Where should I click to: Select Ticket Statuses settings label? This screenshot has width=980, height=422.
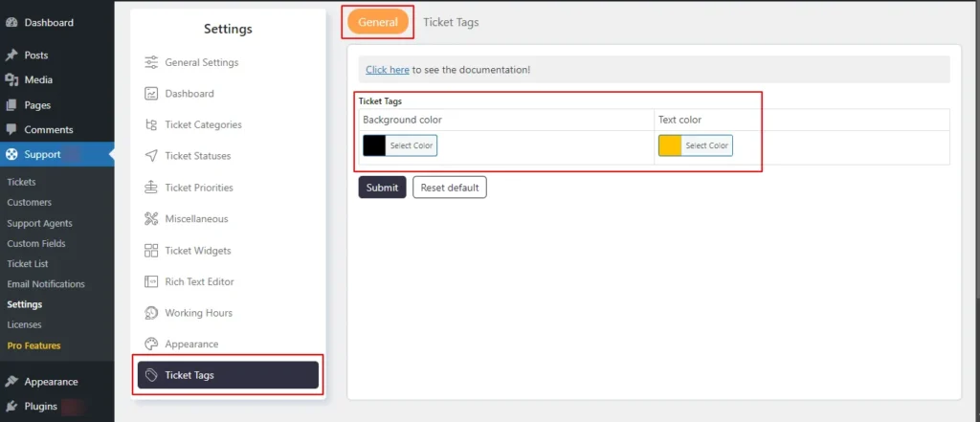(197, 156)
